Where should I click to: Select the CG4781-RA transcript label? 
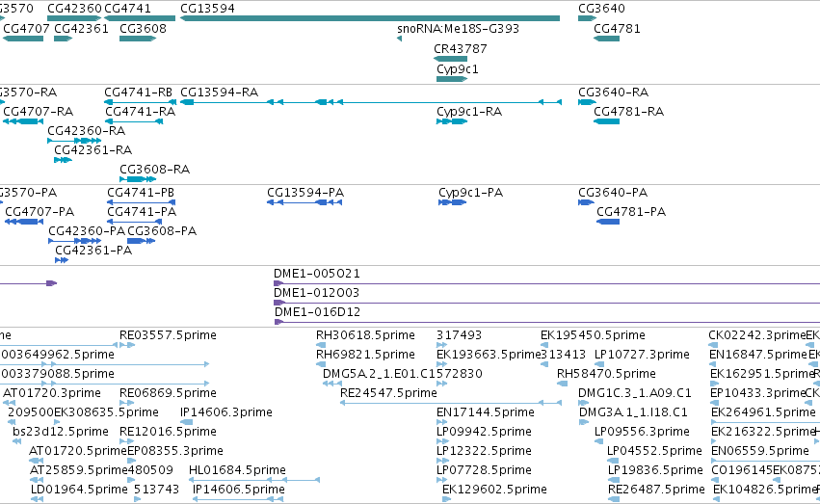[628, 112]
